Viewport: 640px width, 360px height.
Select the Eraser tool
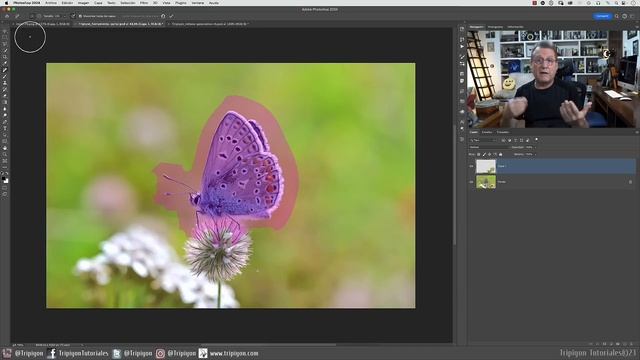pos(5,96)
